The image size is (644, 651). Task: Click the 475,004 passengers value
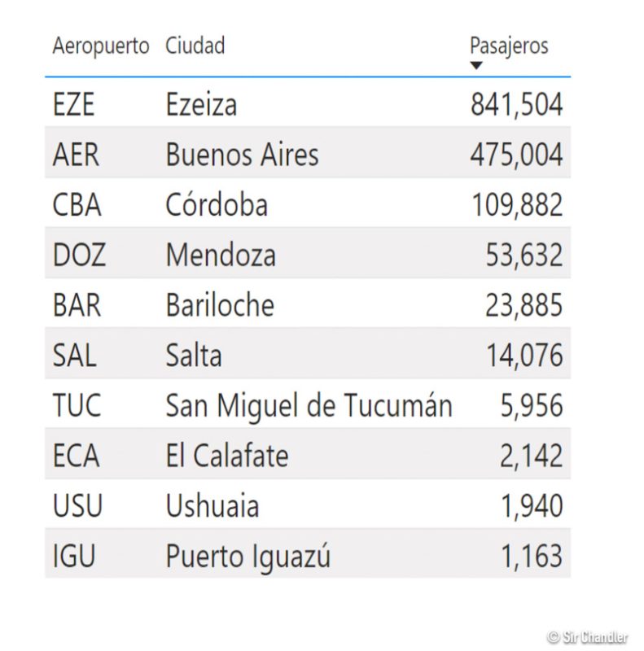click(516, 155)
